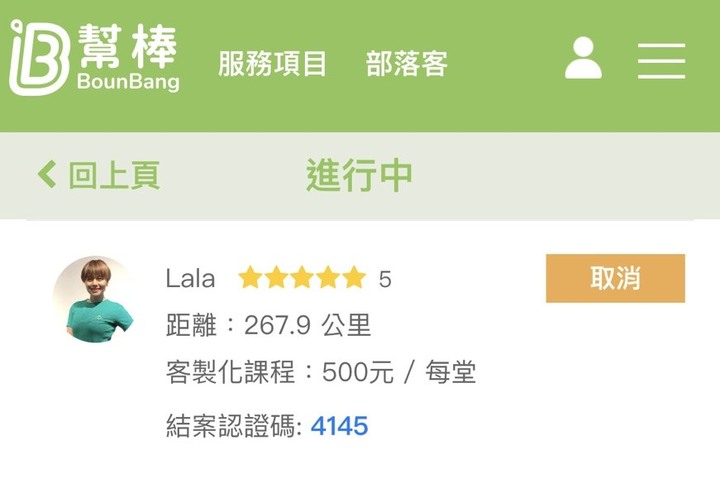Click the 幫棒 BounBang brand text

(x=128, y=57)
